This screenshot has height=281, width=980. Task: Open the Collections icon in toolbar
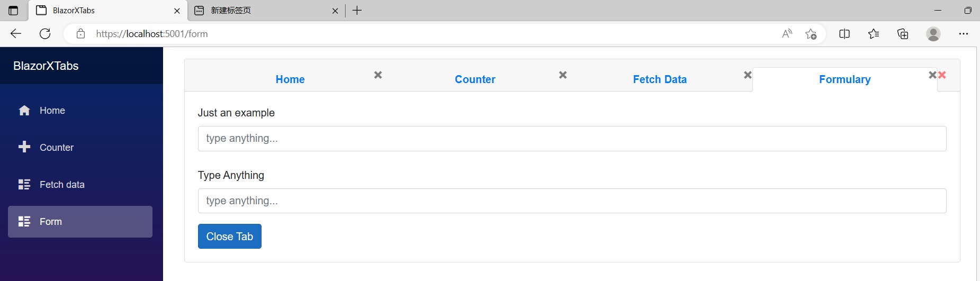click(903, 34)
